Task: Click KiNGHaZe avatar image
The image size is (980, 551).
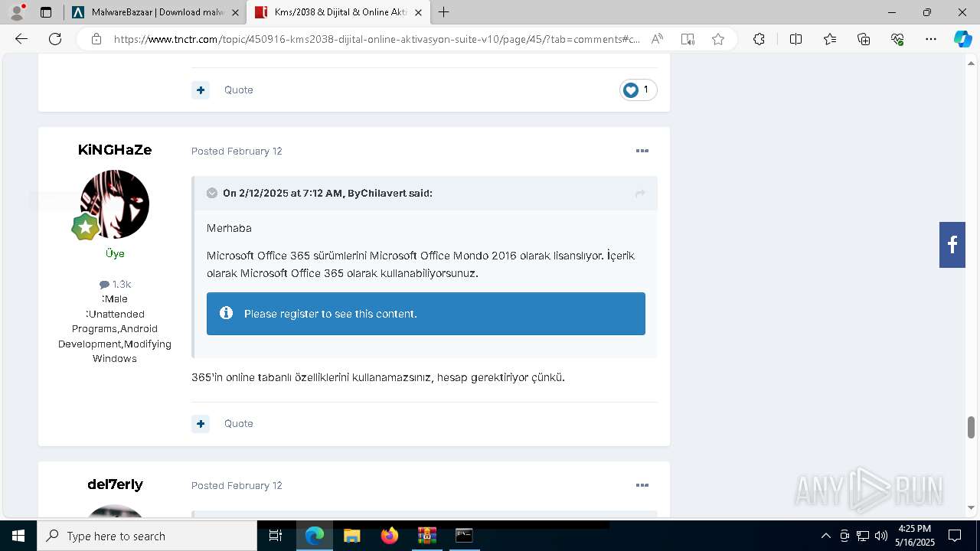Action: (x=115, y=204)
